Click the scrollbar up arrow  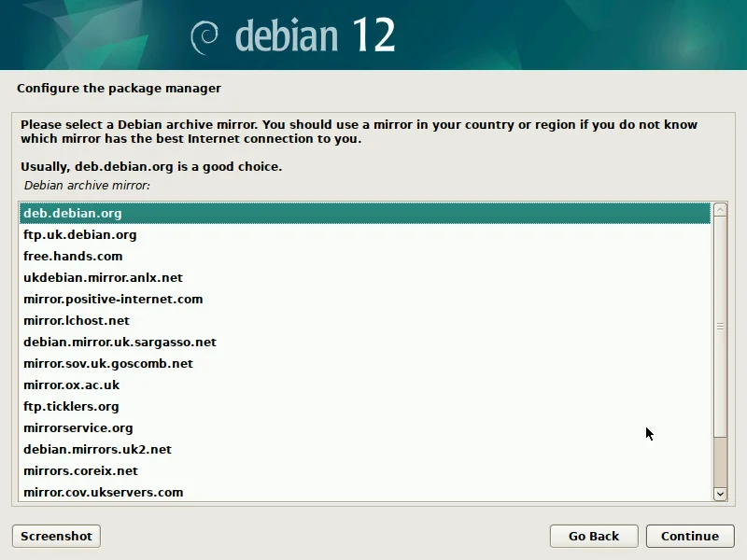(720, 209)
